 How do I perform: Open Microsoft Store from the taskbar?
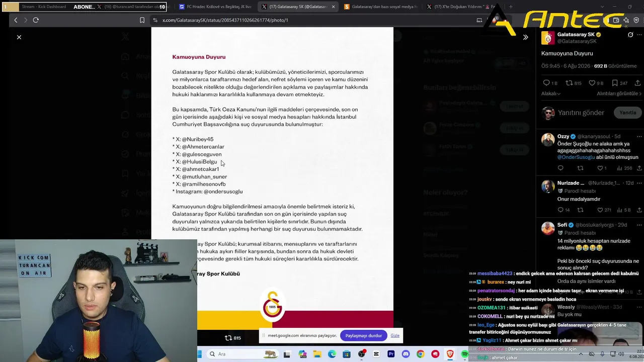[x=347, y=354]
